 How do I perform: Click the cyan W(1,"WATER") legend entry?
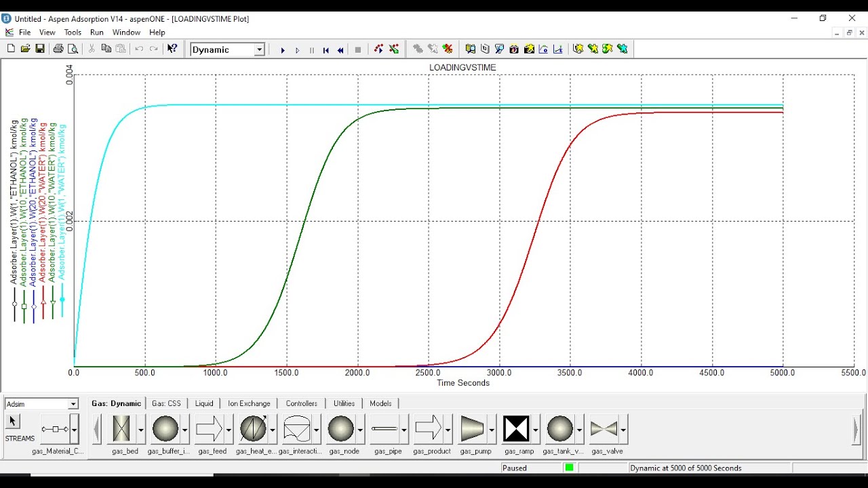click(62, 220)
